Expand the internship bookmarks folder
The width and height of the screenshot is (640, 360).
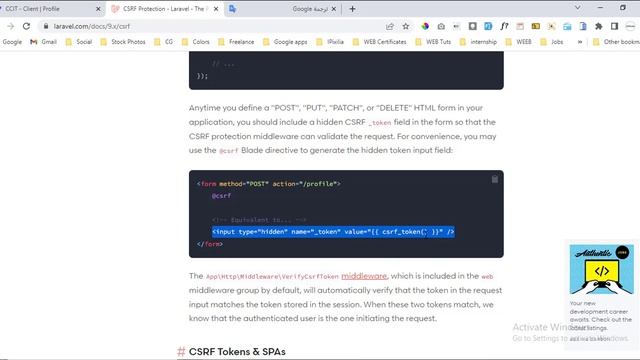coord(478,42)
